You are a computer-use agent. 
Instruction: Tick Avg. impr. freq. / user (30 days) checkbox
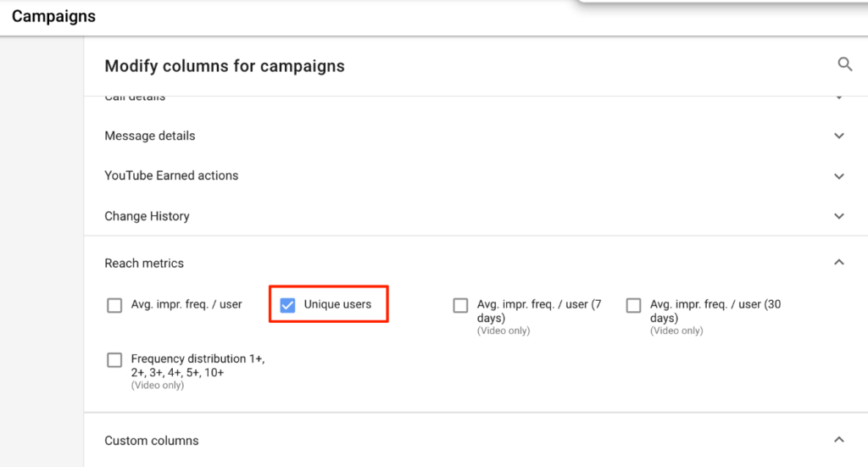(633, 305)
